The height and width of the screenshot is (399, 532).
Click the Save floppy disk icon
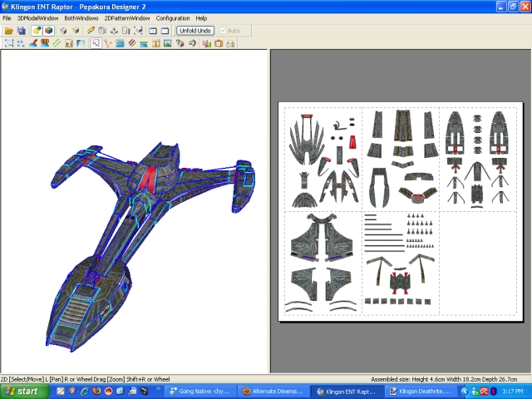21,31
